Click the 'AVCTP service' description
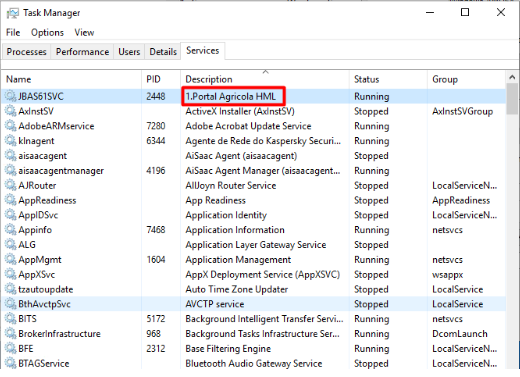Image resolution: width=520 pixels, height=377 pixels. 215,304
